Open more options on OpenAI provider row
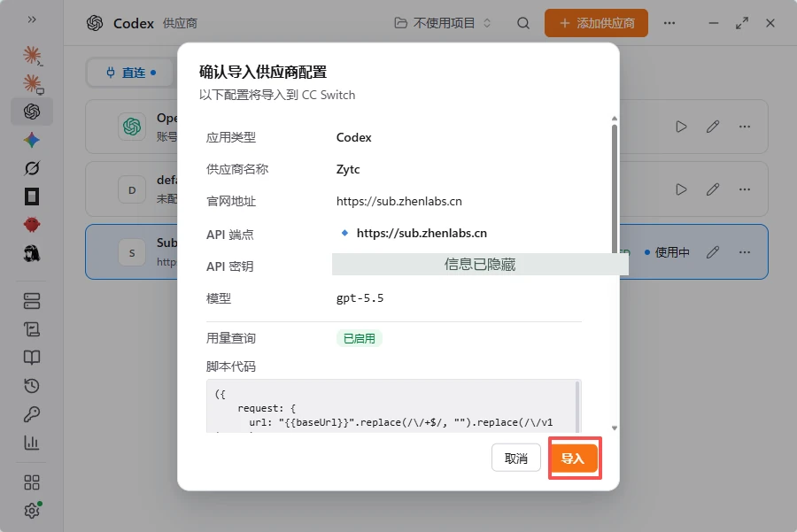Image resolution: width=797 pixels, height=532 pixels. click(745, 127)
